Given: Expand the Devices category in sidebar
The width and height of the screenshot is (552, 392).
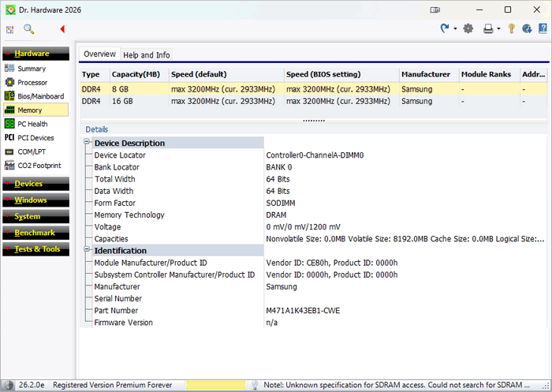Looking at the screenshot, I should coord(29,184).
